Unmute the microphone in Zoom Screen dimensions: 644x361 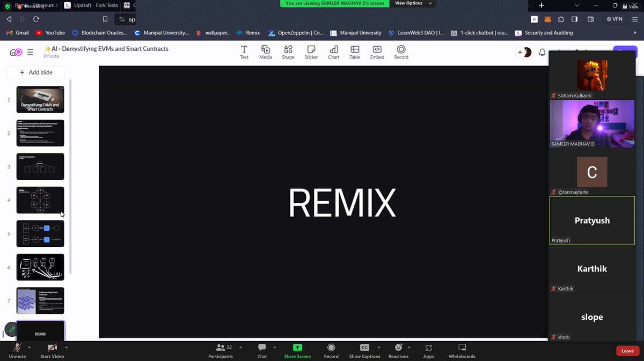(17, 351)
